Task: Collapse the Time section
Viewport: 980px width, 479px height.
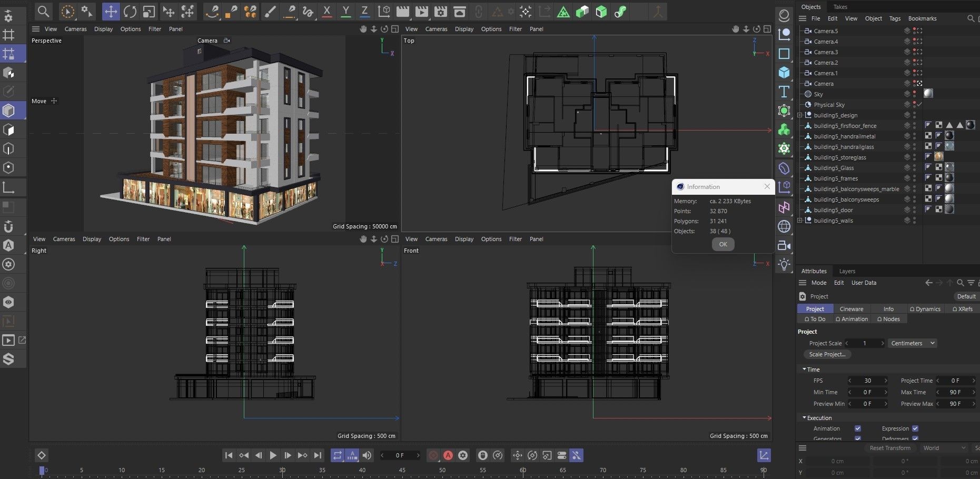Action: pos(804,370)
